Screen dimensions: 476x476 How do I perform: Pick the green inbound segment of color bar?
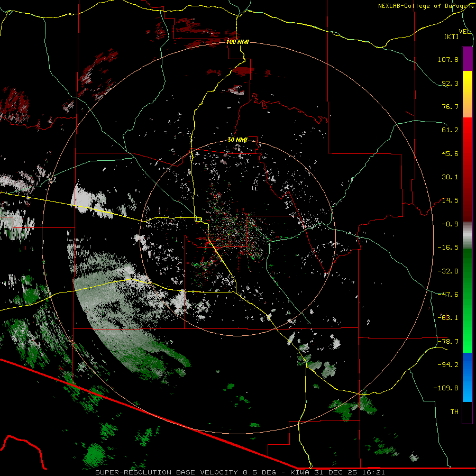coord(467,300)
